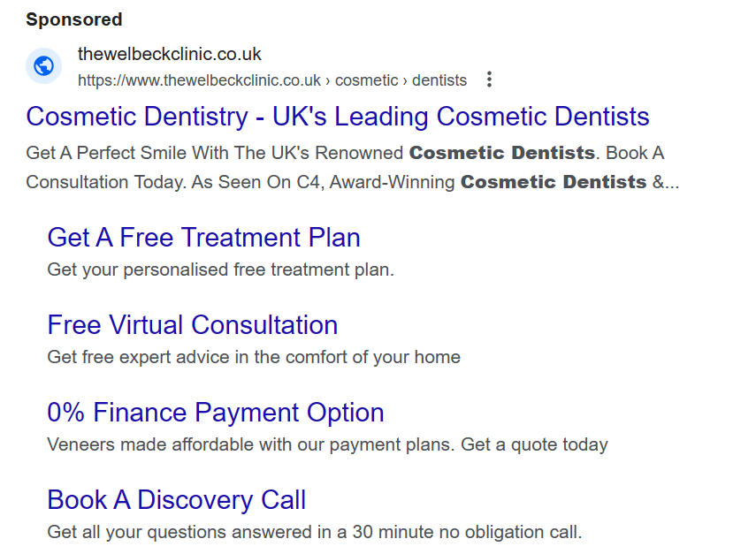Screen dimensions: 756x554
Task: Click the truncated '&...' ellipsis in description
Action: point(666,182)
